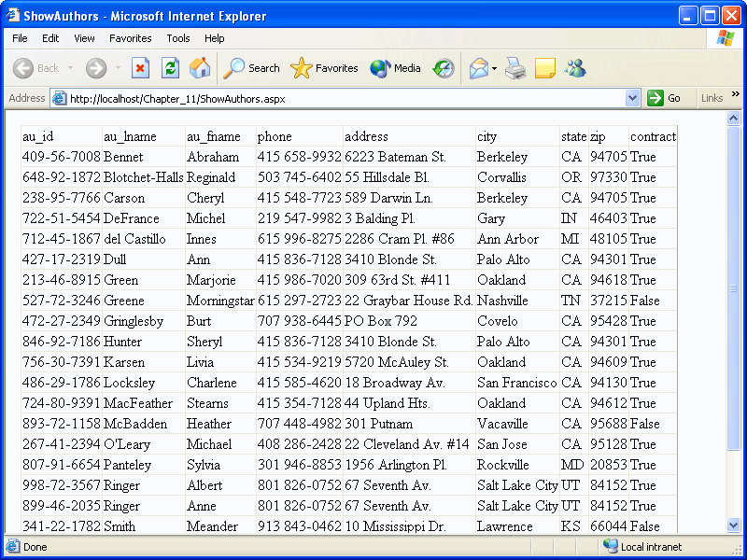This screenshot has height=560, width=747.
Task: Open the Address bar dropdown list
Action: pyautogui.click(x=632, y=98)
